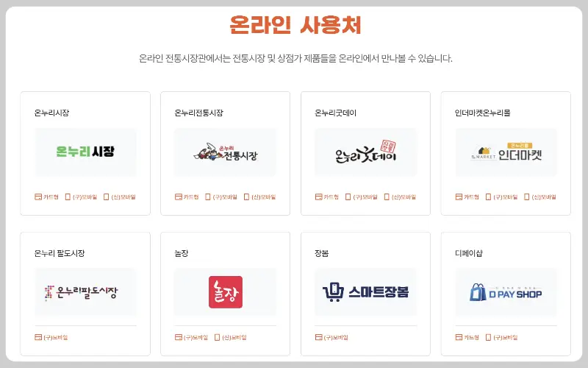Click the 온라인 사용처 heading

pyautogui.click(x=295, y=25)
